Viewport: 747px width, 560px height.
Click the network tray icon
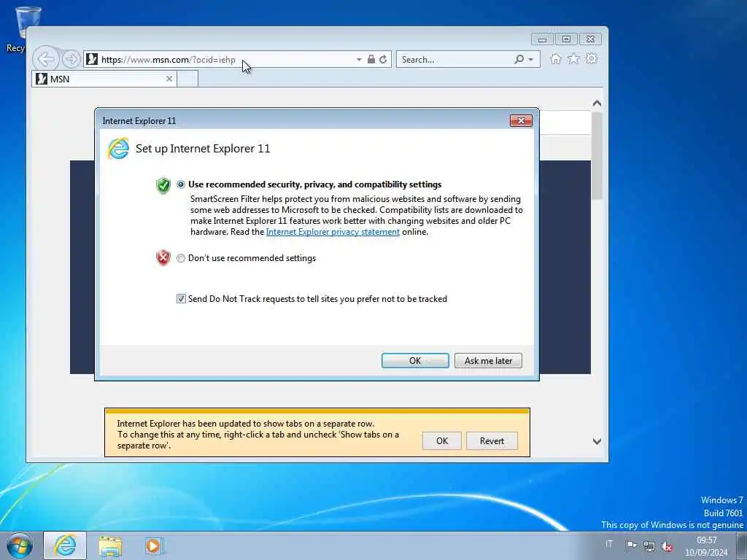[x=649, y=545]
